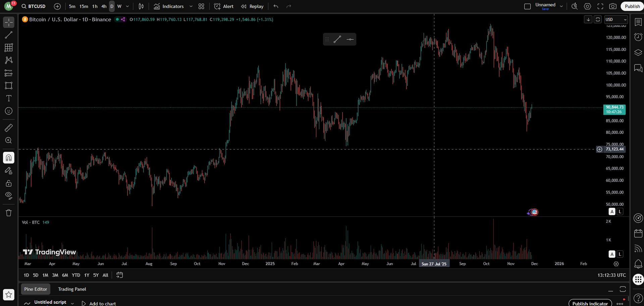The image size is (644, 306).
Task: Expand the Unnamed layout dropdown arrow
Action: [x=561, y=6]
